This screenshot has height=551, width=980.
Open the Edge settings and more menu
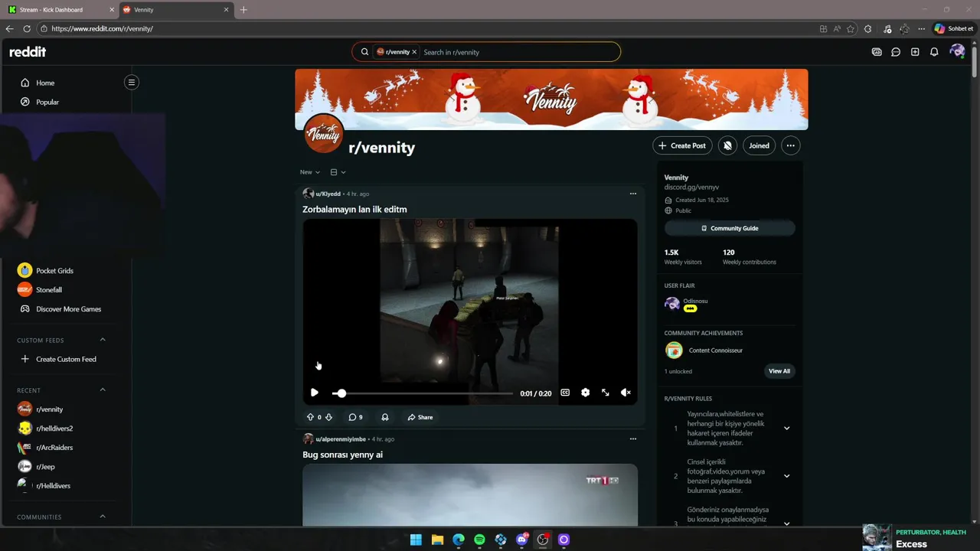point(921,28)
